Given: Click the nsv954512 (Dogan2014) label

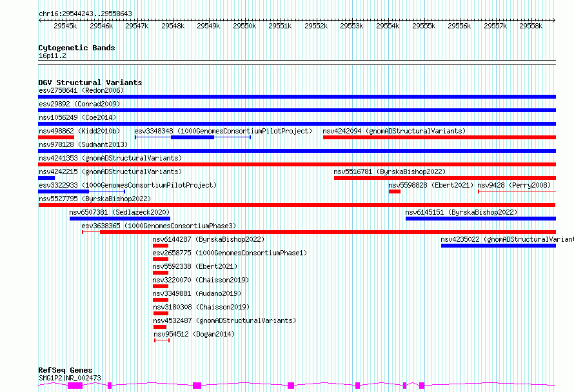Looking at the screenshot, I should [x=194, y=334].
